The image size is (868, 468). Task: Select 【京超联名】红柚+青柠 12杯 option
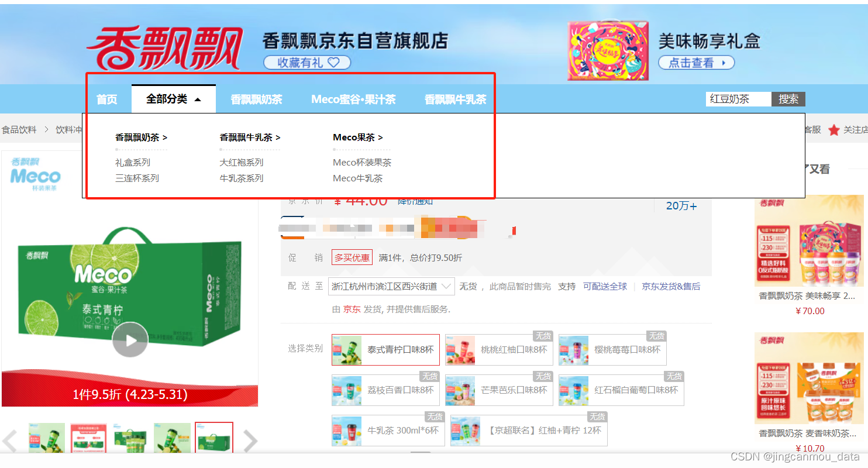pos(529,431)
